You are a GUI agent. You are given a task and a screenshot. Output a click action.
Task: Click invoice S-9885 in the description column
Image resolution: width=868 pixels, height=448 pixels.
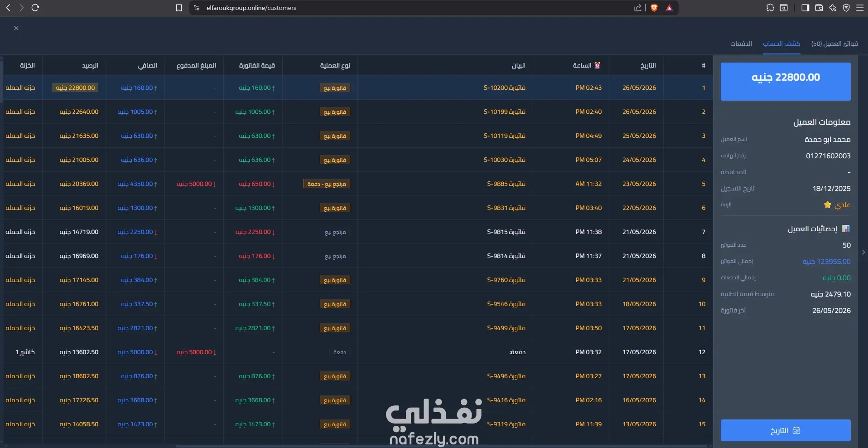click(506, 184)
